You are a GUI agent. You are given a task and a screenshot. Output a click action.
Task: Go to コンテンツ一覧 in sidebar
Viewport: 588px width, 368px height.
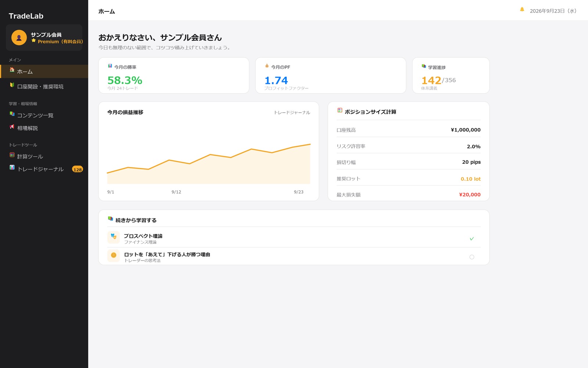(x=44, y=115)
